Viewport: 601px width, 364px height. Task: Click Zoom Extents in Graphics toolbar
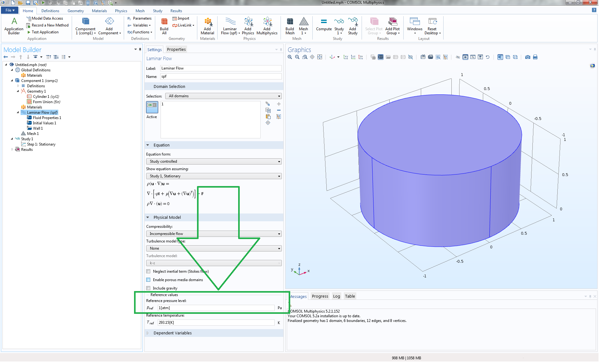coord(320,57)
